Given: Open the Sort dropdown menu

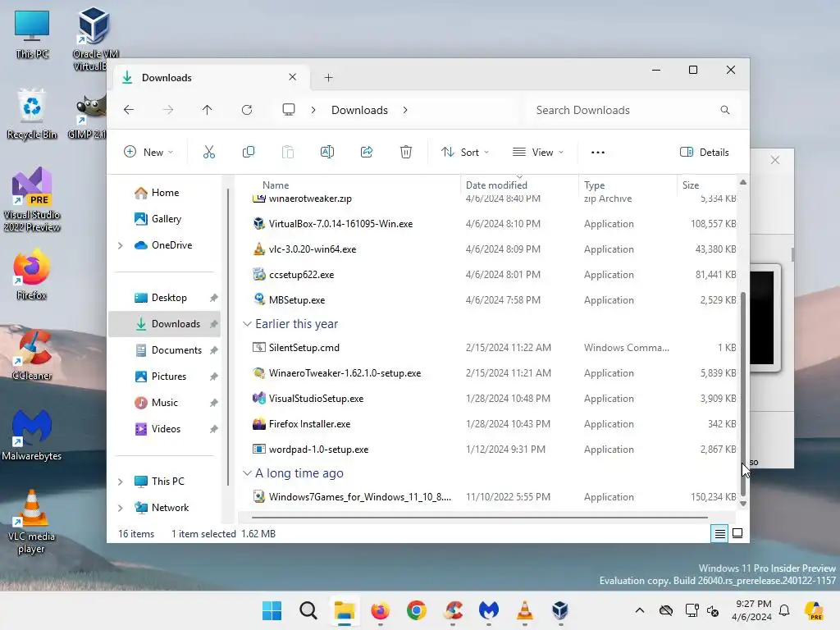Looking at the screenshot, I should (x=465, y=152).
